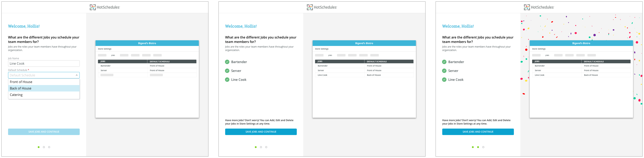Click the HotSchedules logo in the middle mockup
The height and width of the screenshot is (158, 644).
coord(322,7)
